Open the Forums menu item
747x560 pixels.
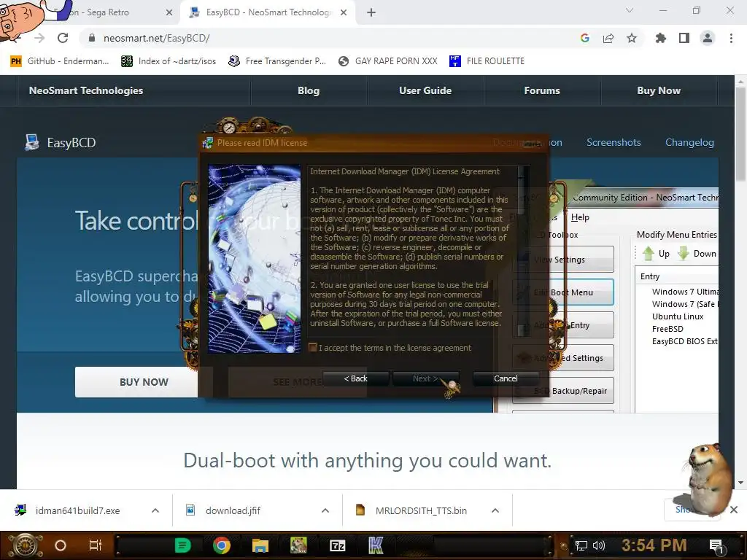(x=542, y=90)
